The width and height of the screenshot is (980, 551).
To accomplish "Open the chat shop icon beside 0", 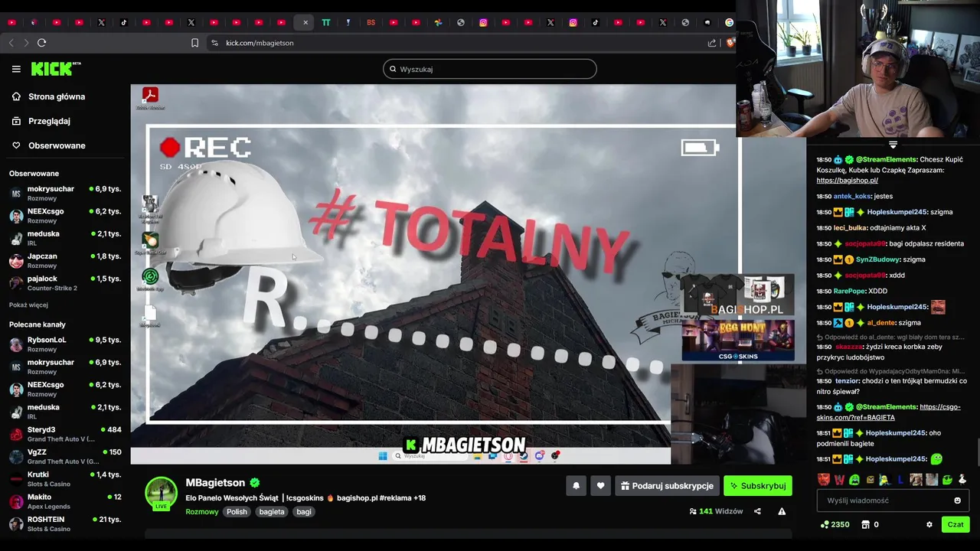I will click(x=865, y=524).
